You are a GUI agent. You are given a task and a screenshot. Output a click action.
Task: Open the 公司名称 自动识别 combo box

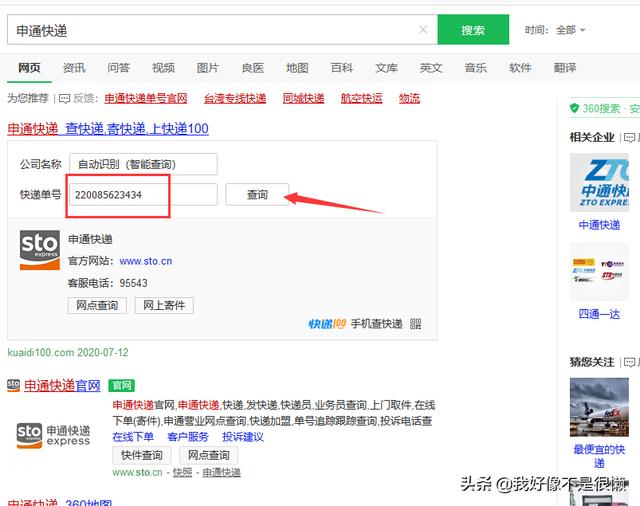click(x=143, y=164)
